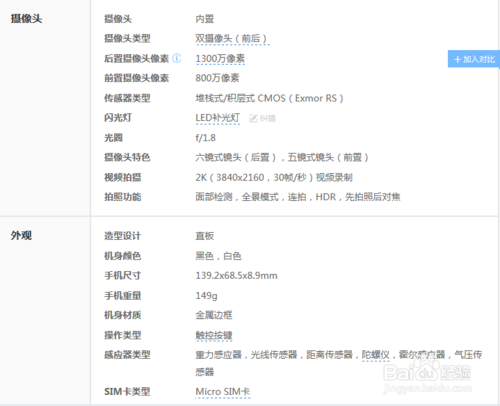Select the 黑色，白色 color value
This screenshot has height=406, width=500.
click(218, 256)
